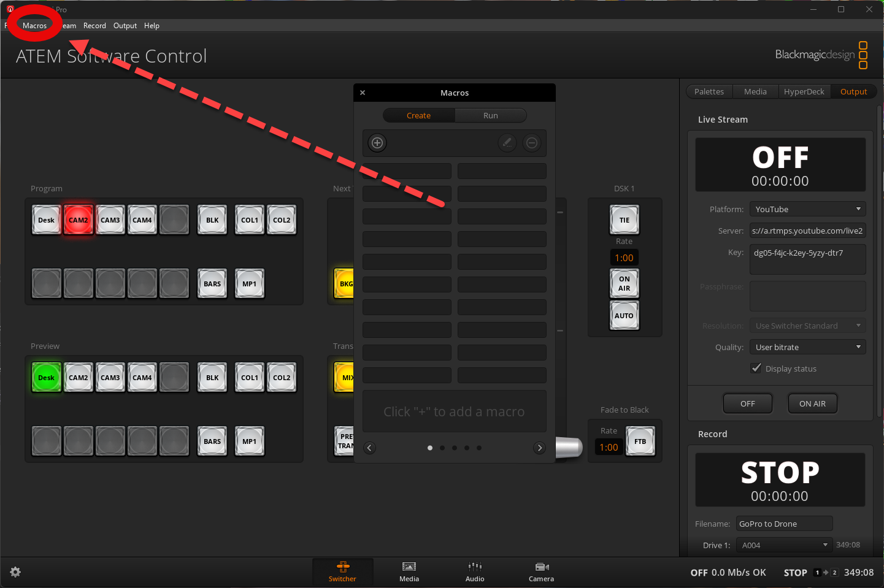
Task: Click the remove macro minus icon
Action: pyautogui.click(x=532, y=143)
